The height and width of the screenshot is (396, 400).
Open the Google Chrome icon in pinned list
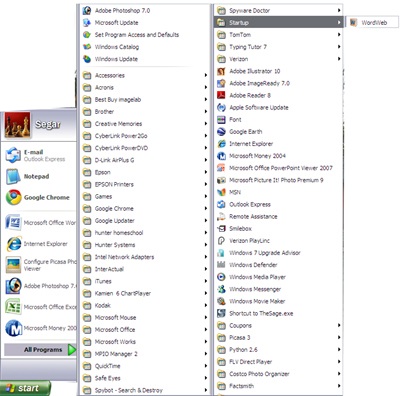pos(14,197)
